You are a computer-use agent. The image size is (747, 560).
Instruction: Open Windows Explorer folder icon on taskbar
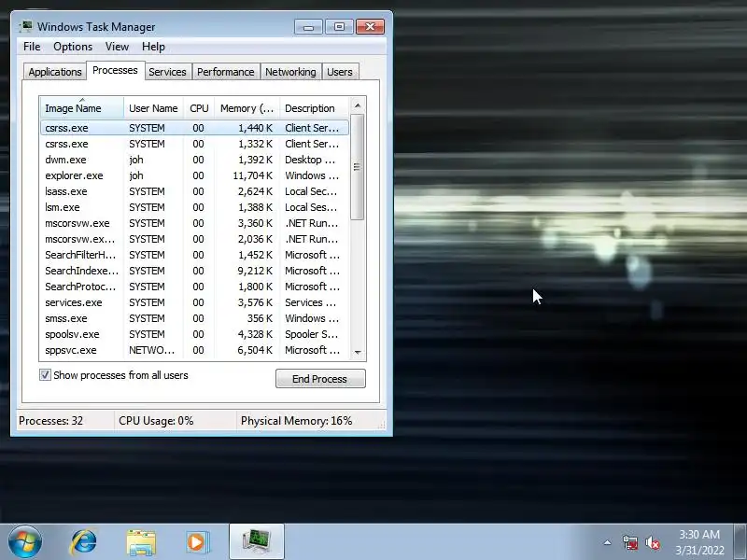point(141,542)
